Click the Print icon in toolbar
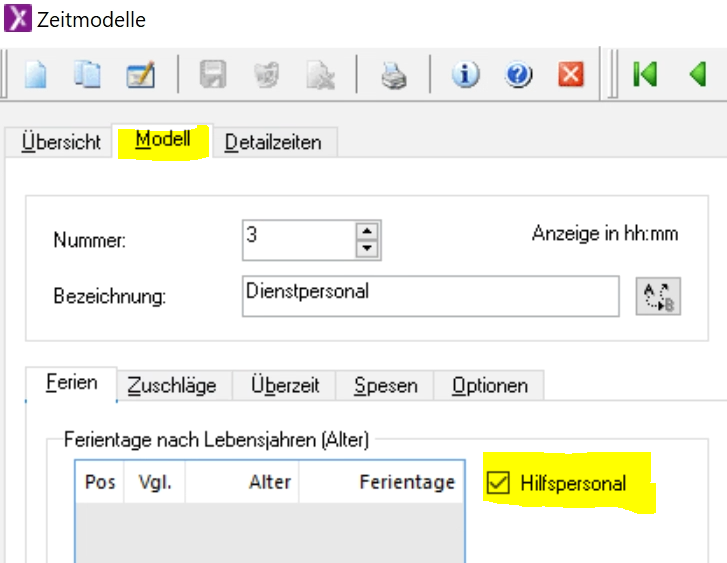The width and height of the screenshot is (727, 563). click(x=393, y=76)
